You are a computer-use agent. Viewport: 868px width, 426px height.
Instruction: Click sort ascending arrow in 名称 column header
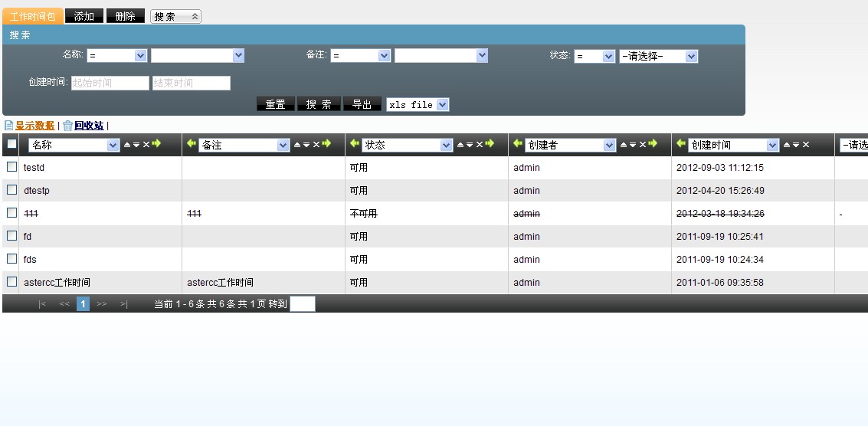pos(127,145)
